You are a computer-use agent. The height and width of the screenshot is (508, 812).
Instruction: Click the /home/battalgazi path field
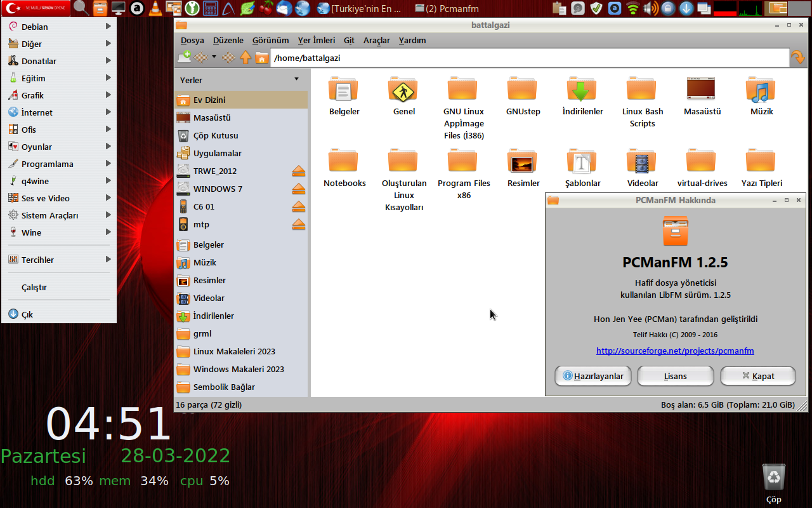click(x=530, y=58)
